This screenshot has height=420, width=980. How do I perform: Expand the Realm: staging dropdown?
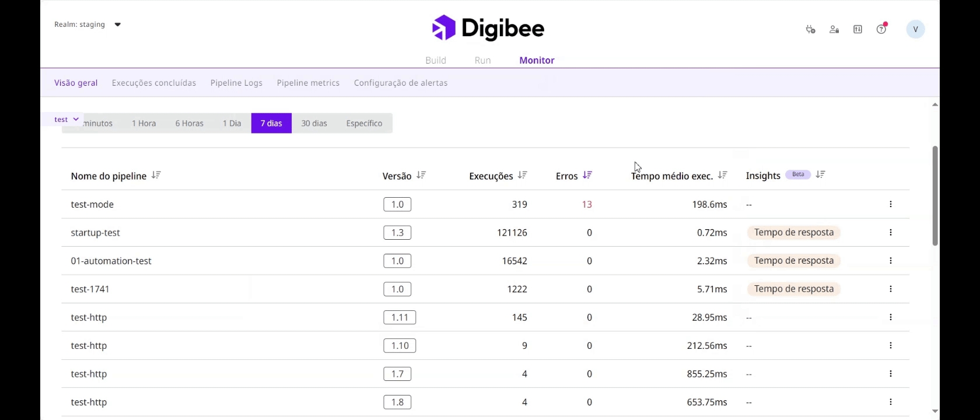[x=117, y=24]
